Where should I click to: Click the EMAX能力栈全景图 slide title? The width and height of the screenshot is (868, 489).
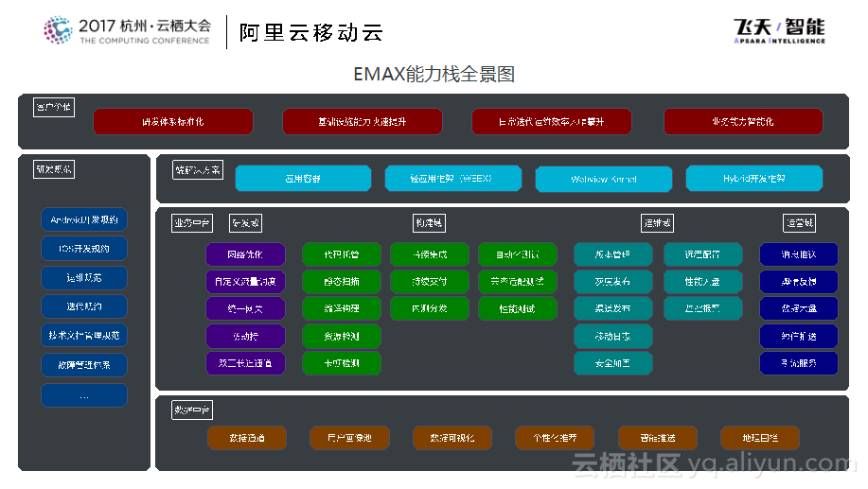pyautogui.click(x=434, y=74)
